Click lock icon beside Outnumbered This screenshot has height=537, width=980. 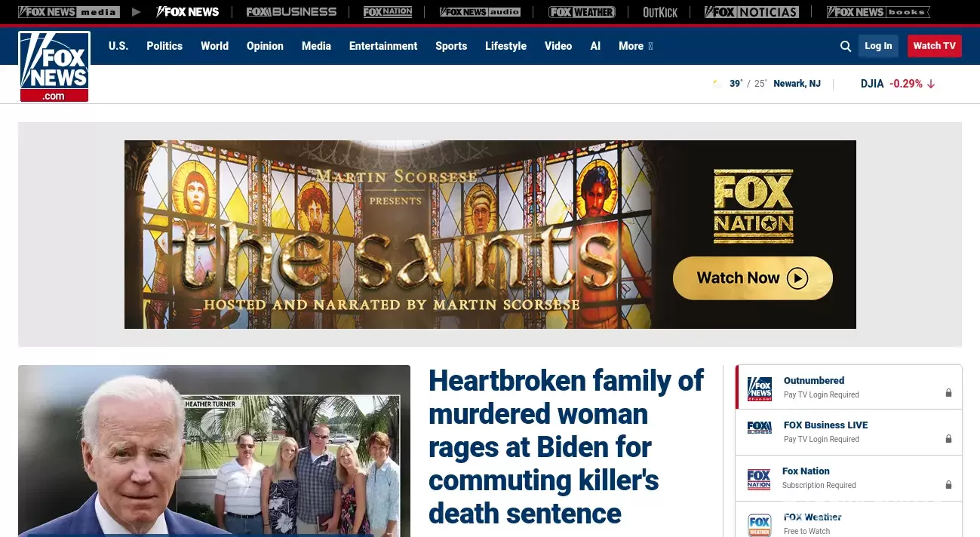pos(948,393)
